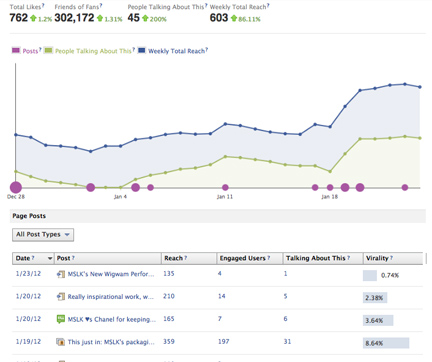Click the question mark next to Virality header
The height and width of the screenshot is (362, 432).
391,258
